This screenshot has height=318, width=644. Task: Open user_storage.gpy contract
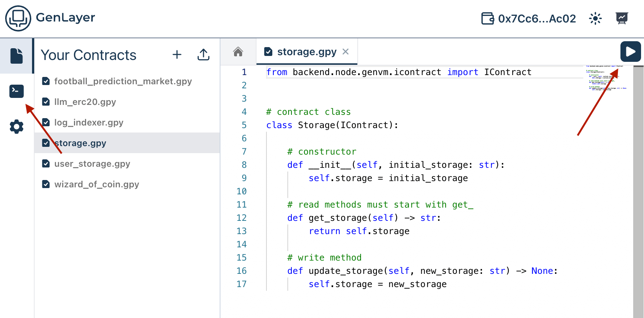(92, 164)
